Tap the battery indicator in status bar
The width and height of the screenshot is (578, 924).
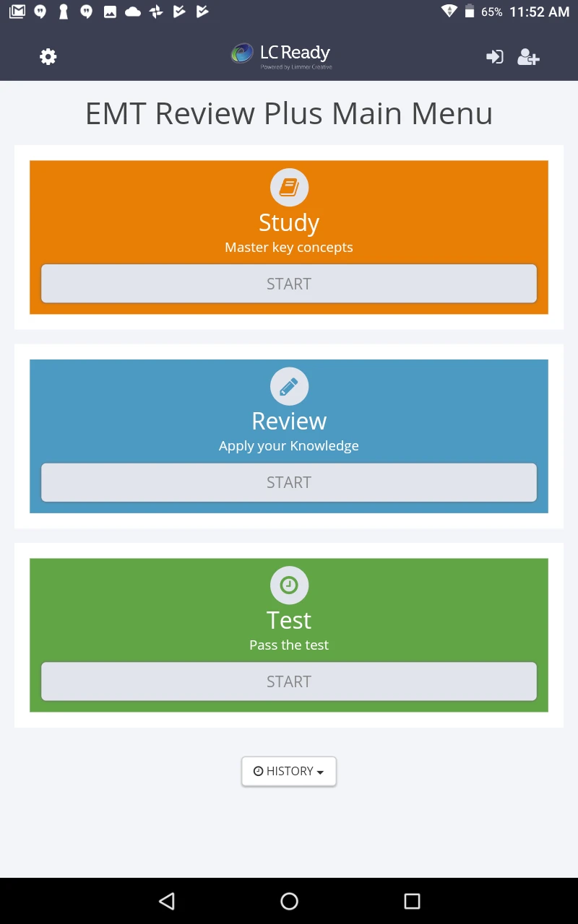(470, 12)
